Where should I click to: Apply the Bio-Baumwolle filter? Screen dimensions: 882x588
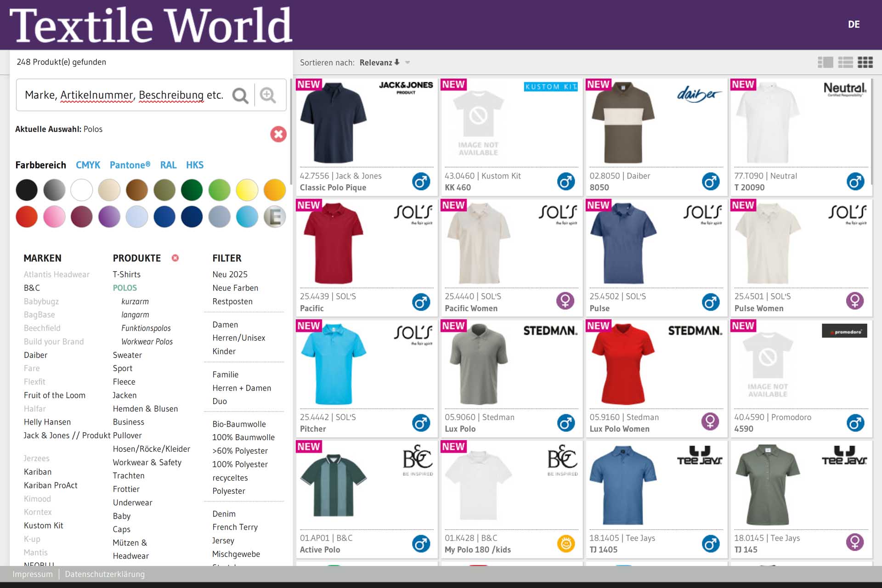(239, 424)
